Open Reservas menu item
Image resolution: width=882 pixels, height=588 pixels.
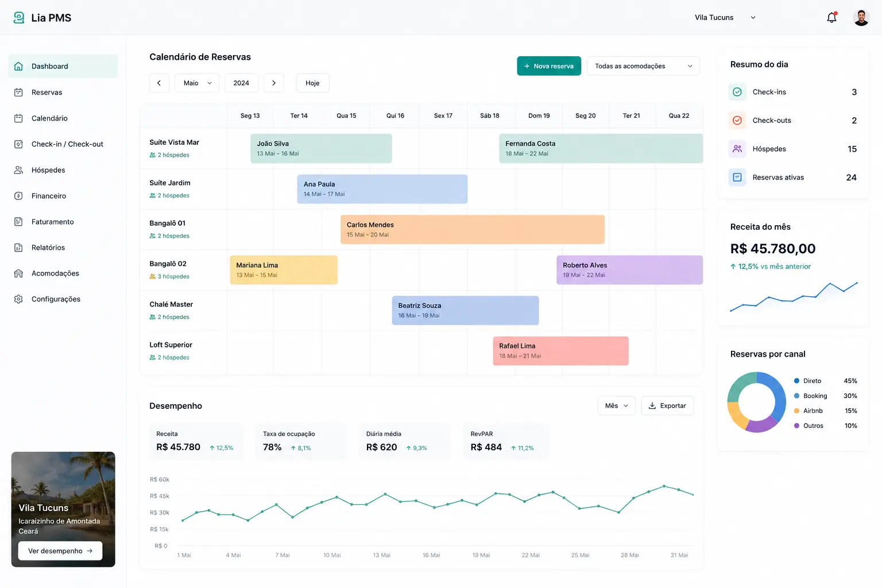pyautogui.click(x=63, y=92)
